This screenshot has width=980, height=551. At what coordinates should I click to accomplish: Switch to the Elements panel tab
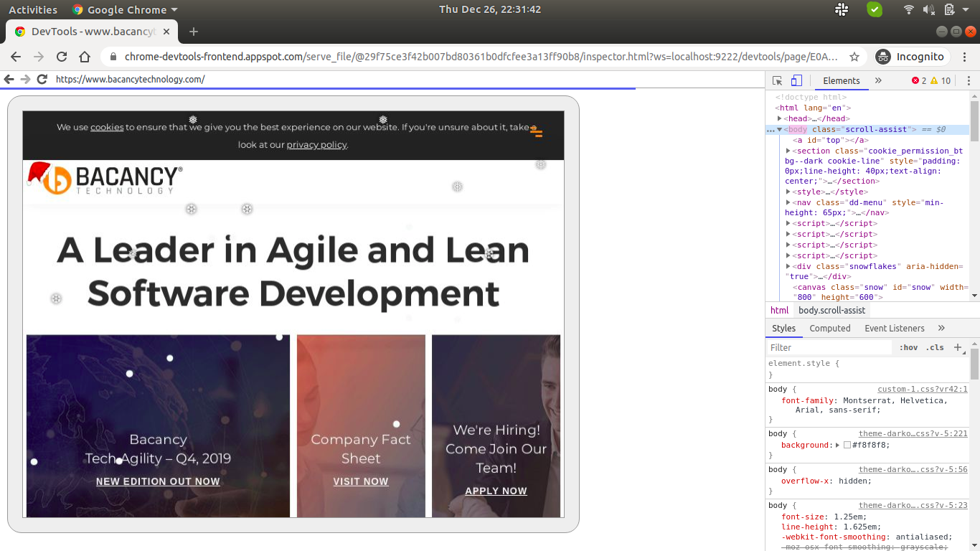click(841, 80)
